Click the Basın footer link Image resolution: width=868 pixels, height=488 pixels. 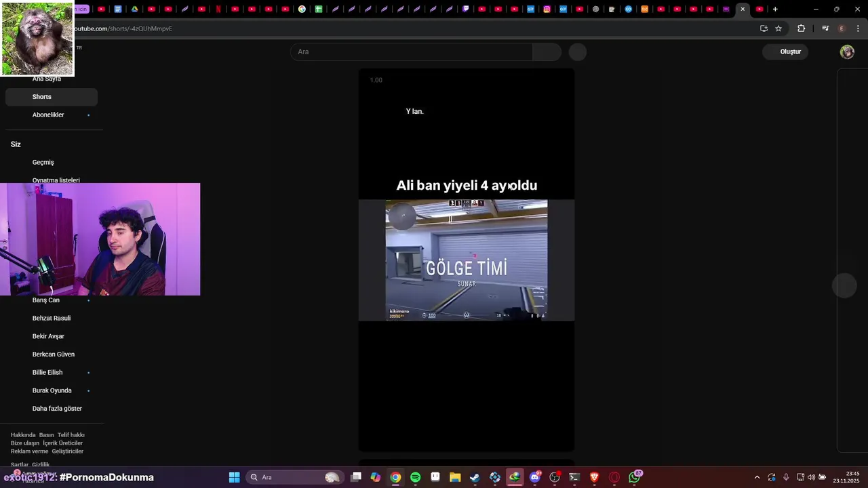pyautogui.click(x=47, y=435)
